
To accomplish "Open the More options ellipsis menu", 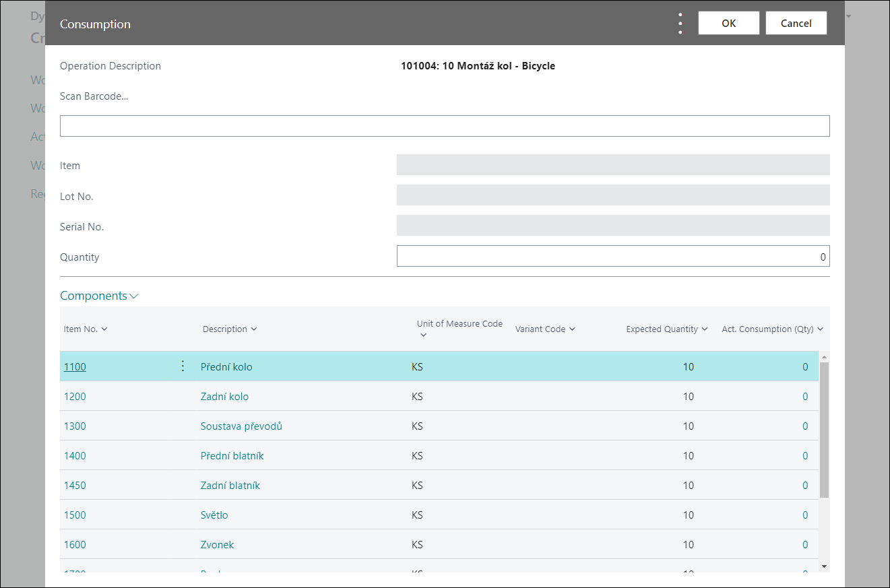I will [680, 22].
